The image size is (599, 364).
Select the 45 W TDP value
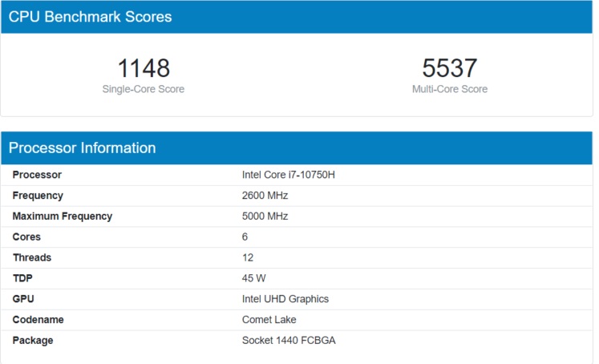pos(253,278)
